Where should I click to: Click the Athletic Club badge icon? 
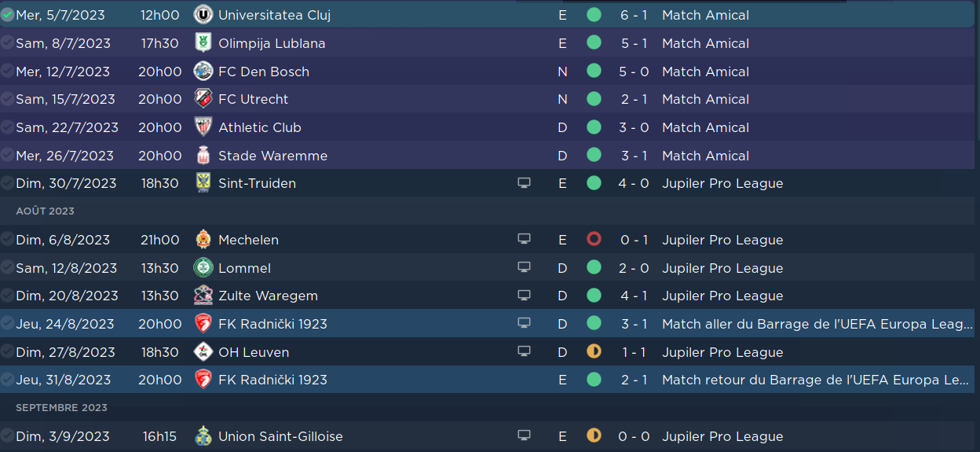203,127
